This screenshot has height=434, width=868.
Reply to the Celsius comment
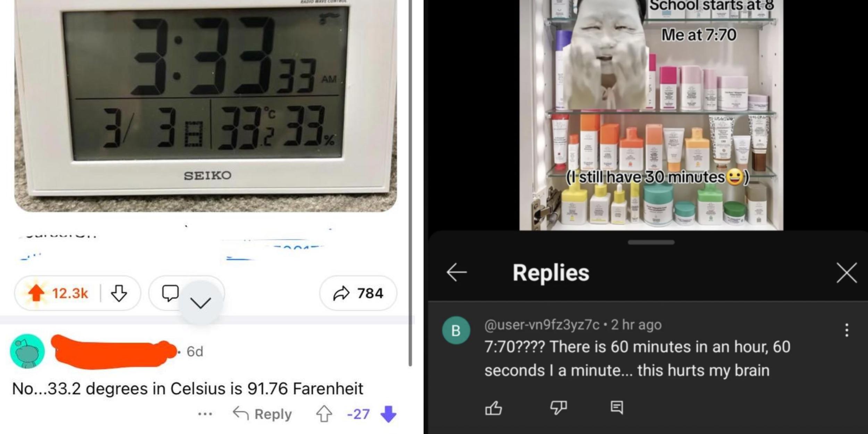click(x=262, y=414)
